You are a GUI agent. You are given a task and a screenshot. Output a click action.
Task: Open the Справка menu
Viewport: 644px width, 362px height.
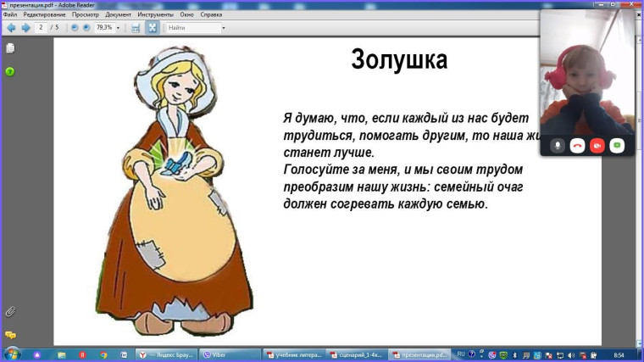211,14
